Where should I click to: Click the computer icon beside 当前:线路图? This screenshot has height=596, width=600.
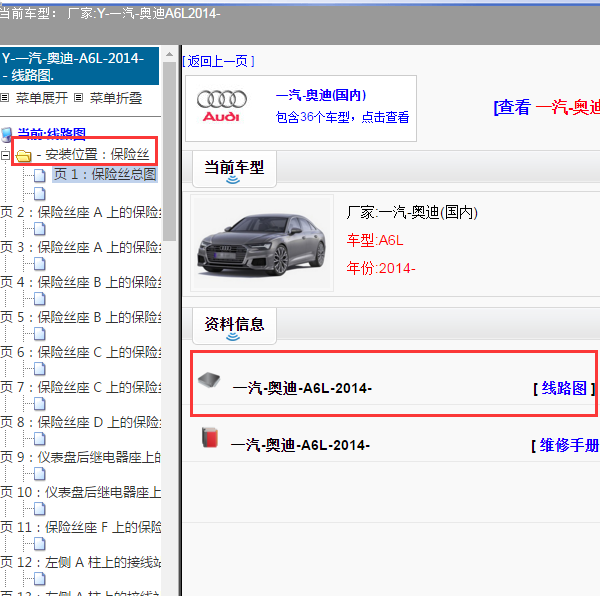click(x=7, y=135)
